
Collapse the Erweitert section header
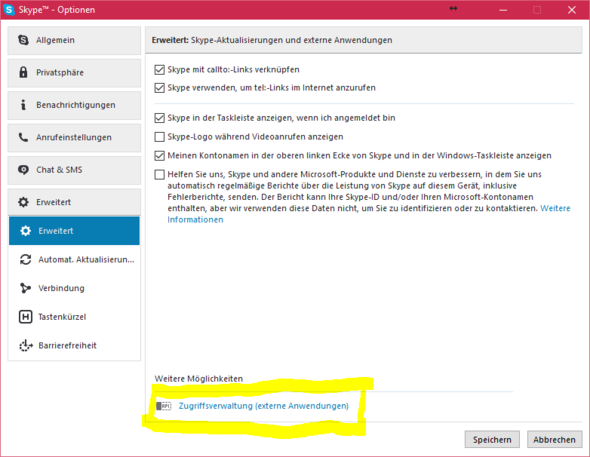[x=74, y=202]
